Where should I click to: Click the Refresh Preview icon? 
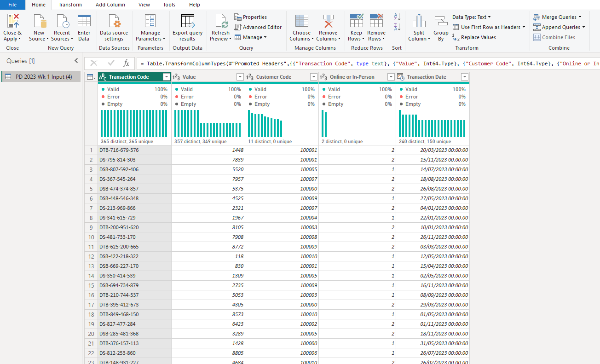(220, 22)
